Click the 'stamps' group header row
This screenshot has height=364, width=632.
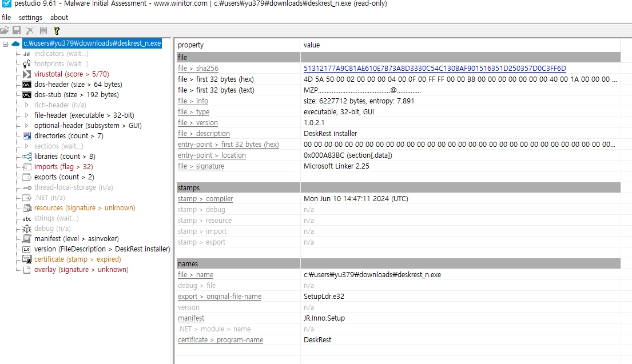(398, 187)
